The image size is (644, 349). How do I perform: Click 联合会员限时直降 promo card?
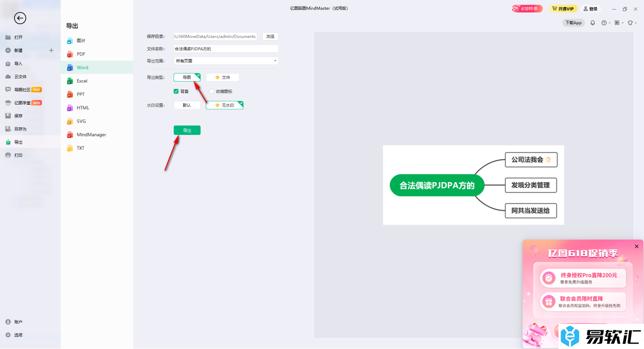pos(583,301)
